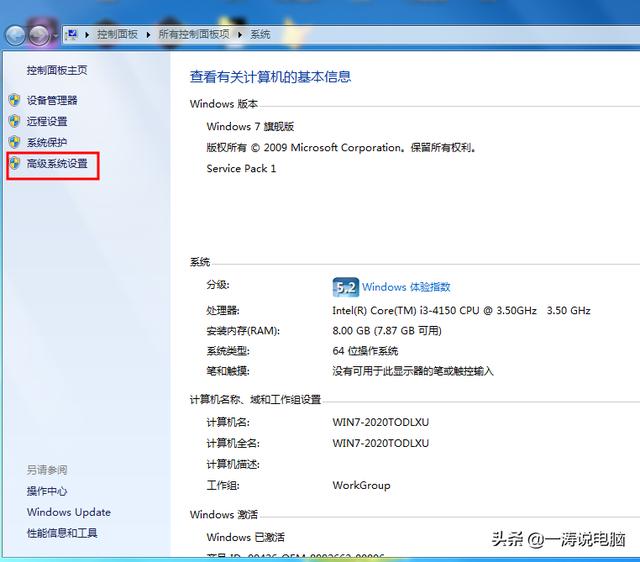Click shield icon next to 设备管理器
Image resolution: width=640 pixels, height=562 pixels.
click(14, 100)
